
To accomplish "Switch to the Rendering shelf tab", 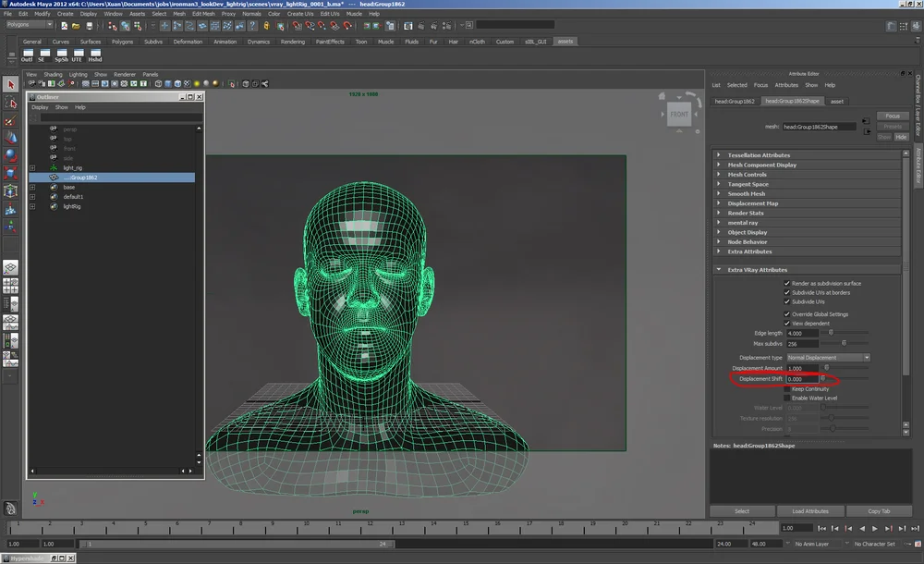I will [293, 42].
